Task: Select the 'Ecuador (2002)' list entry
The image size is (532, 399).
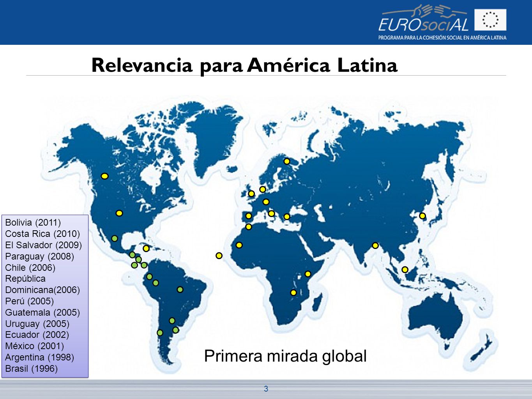Action: (x=37, y=335)
